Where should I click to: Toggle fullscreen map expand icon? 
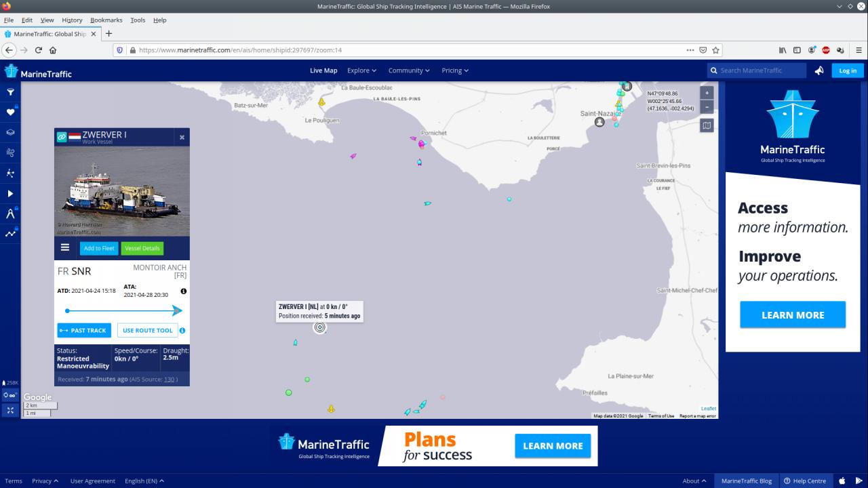click(x=10, y=410)
